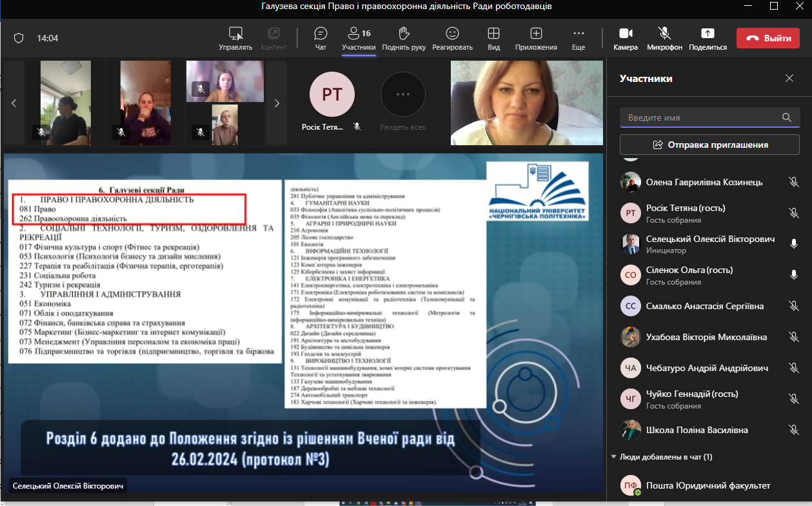Close the Участники side panel
Screen dimensions: 812x506
pos(789,78)
